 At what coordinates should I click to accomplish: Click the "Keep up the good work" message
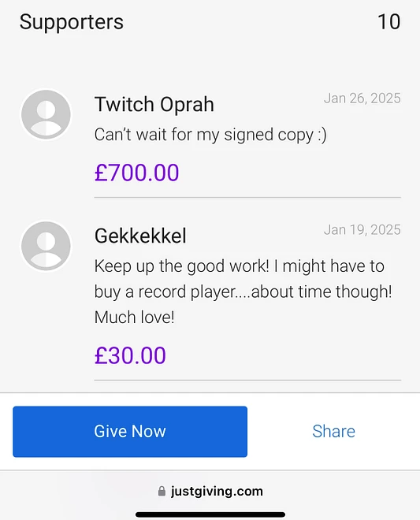point(243,292)
